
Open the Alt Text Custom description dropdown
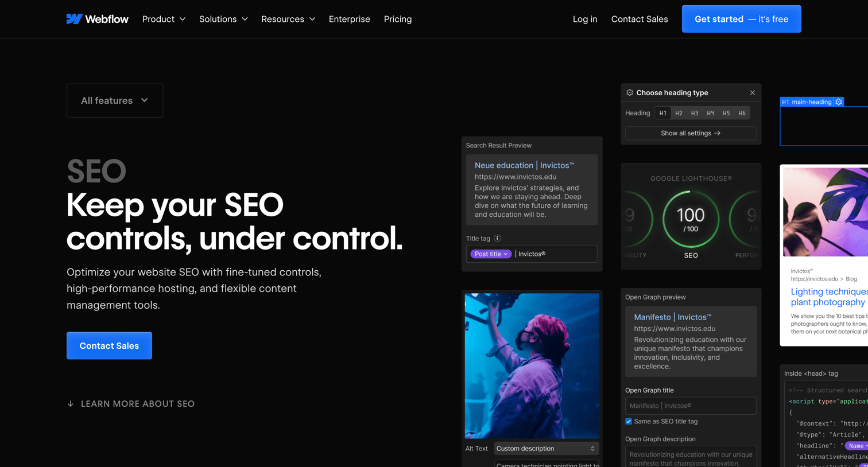[x=547, y=449]
